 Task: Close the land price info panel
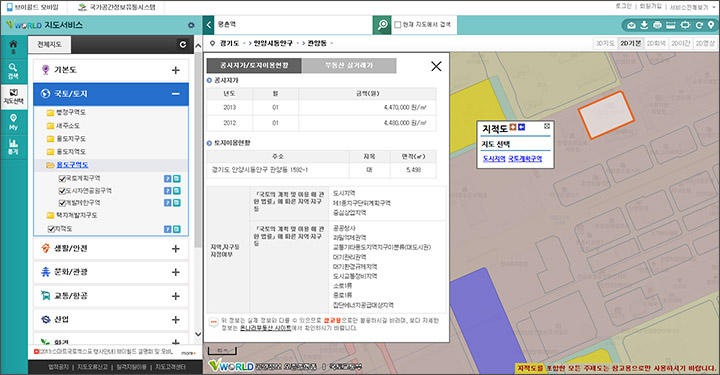pyautogui.click(x=436, y=66)
